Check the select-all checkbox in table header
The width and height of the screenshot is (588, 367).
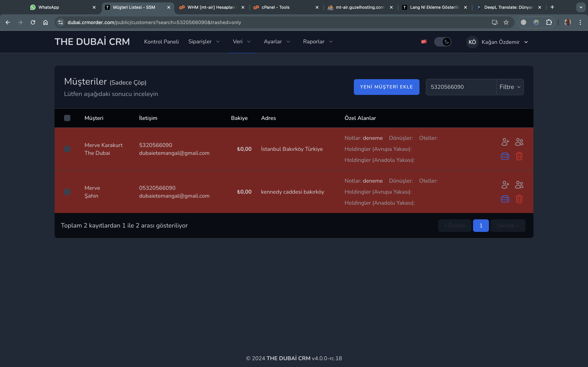pyautogui.click(x=67, y=118)
